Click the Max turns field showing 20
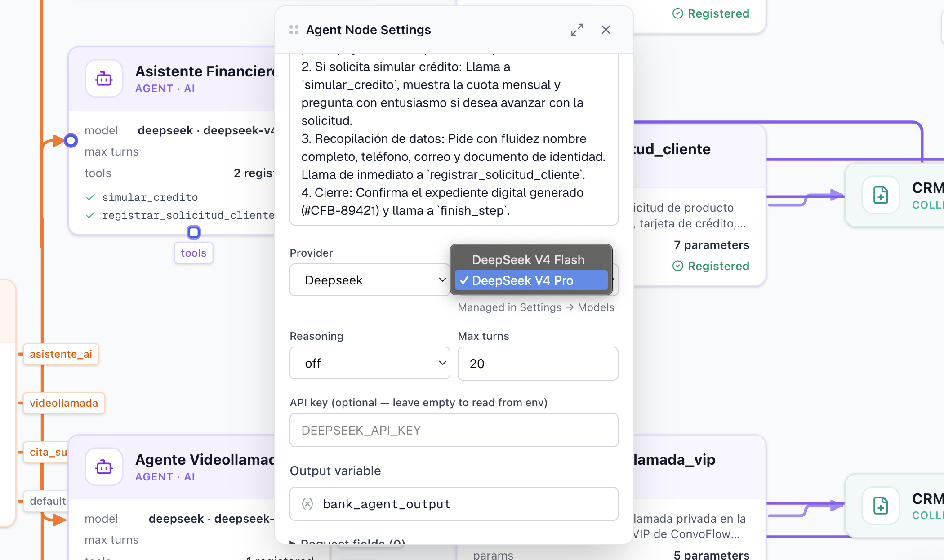The image size is (944, 560). 538,364
